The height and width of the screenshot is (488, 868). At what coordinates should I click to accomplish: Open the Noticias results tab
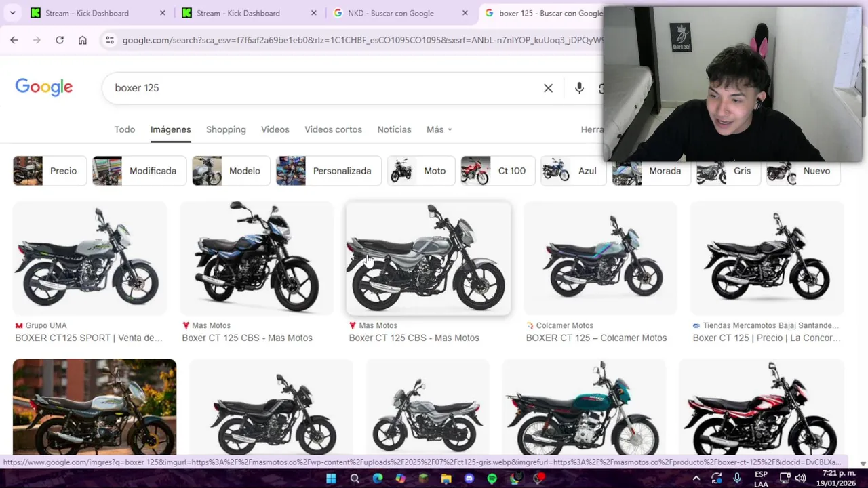pyautogui.click(x=394, y=129)
